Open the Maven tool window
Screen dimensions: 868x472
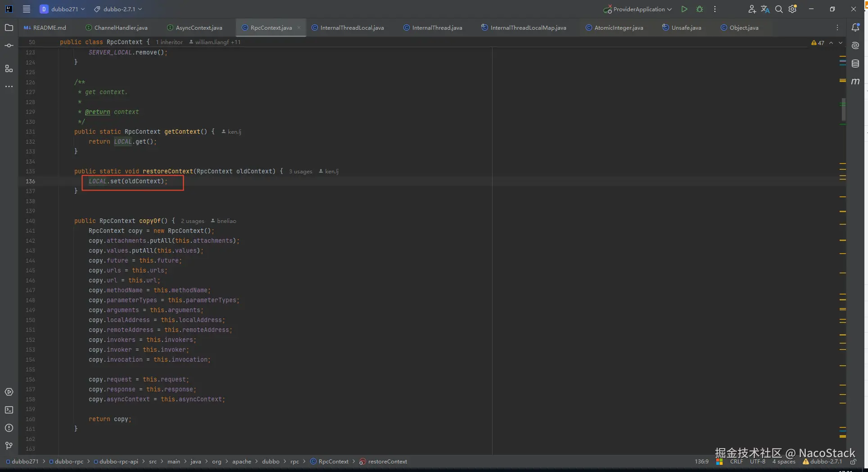tap(855, 82)
